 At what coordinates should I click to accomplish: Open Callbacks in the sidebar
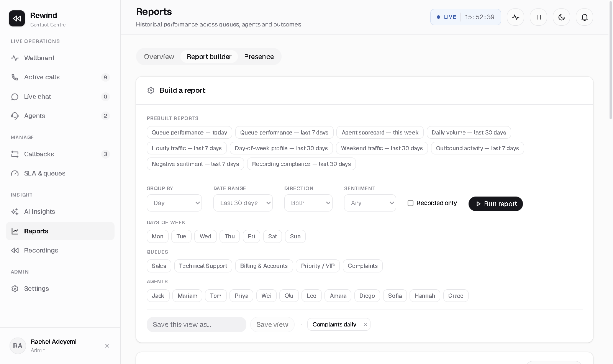click(60, 154)
